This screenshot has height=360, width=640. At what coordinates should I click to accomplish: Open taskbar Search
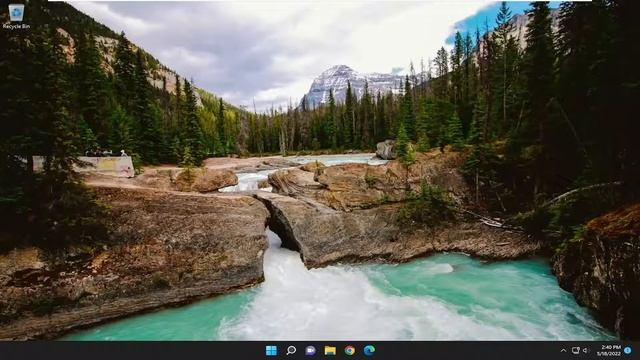291,350
